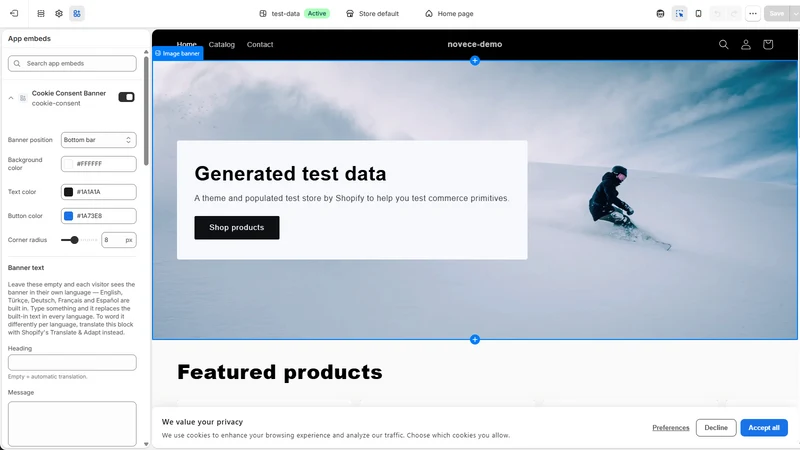The image size is (800, 450).
Task: Click the Background color hex field
Action: click(x=98, y=164)
